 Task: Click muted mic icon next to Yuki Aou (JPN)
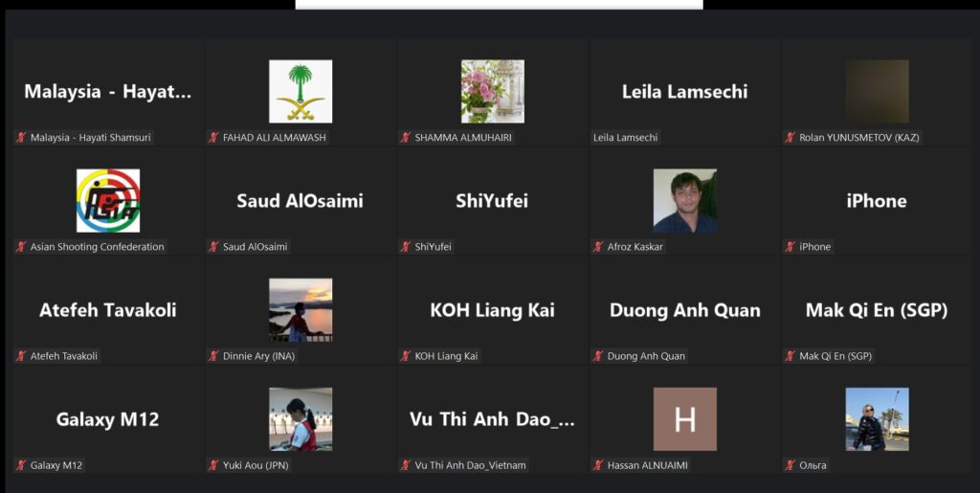coord(213,465)
